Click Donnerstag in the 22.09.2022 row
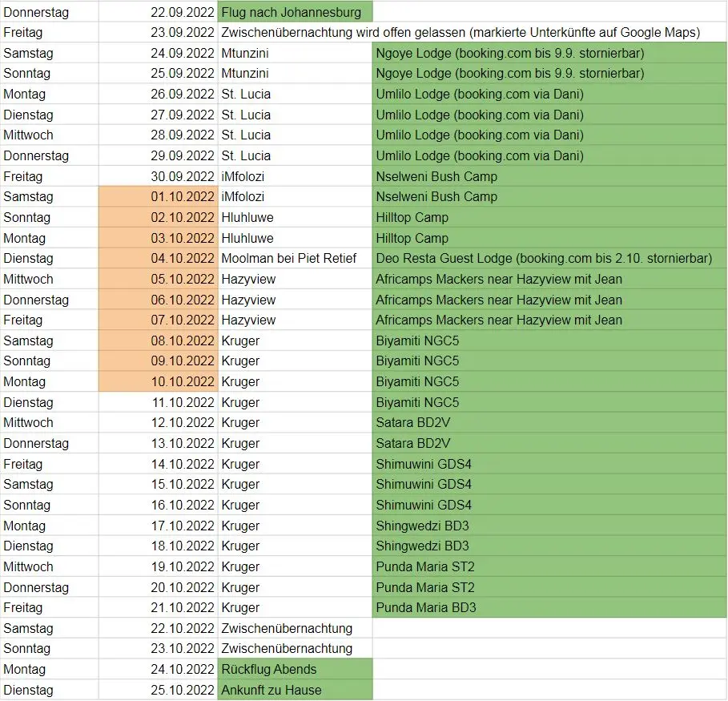This screenshot has height=701, width=728. 50,11
